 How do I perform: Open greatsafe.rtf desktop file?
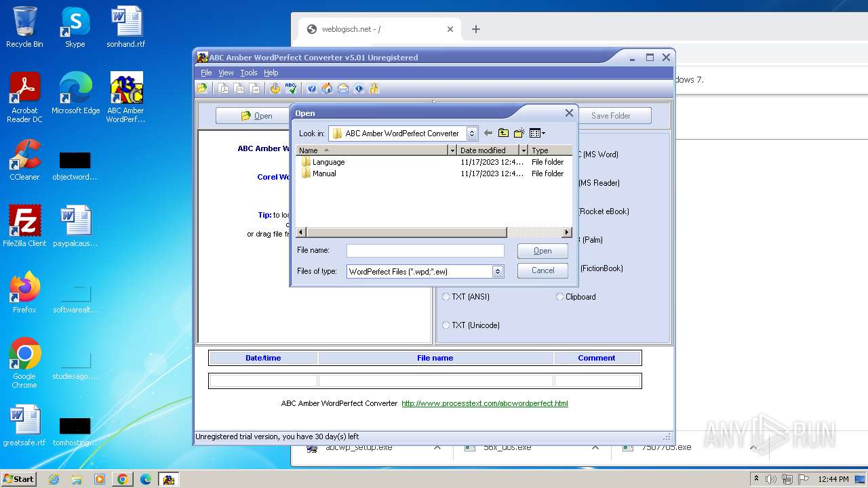point(24,426)
